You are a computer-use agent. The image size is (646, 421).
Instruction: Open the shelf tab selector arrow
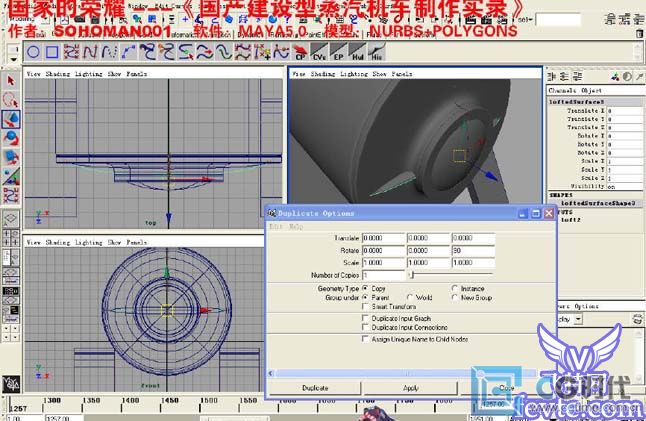pyautogui.click(x=13, y=59)
